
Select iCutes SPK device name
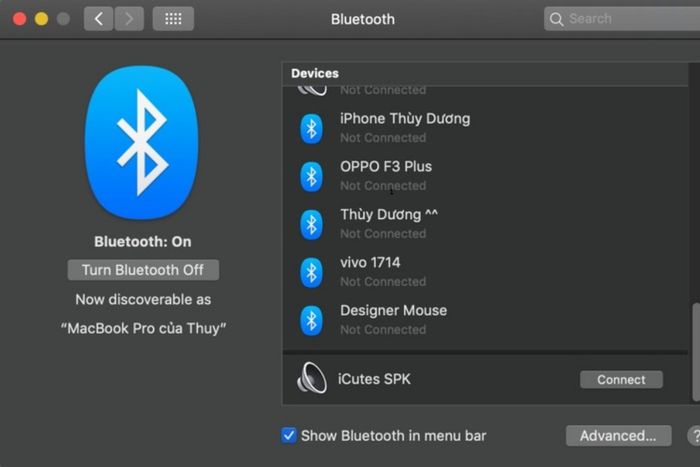point(374,379)
